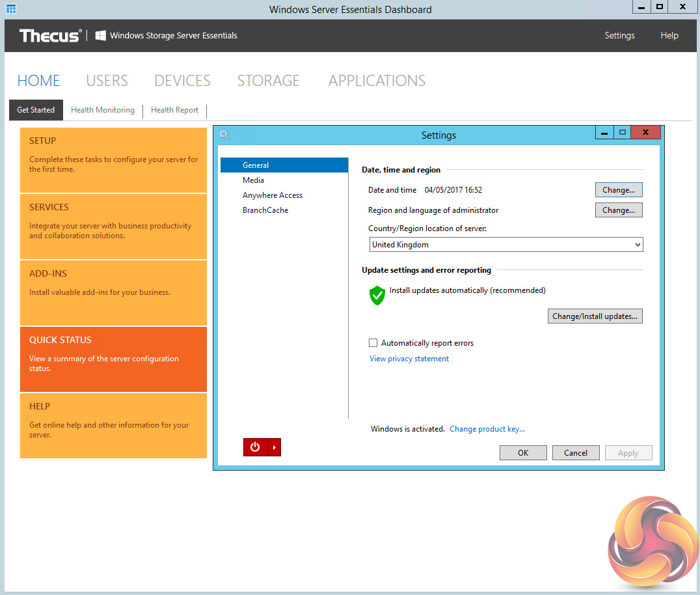This screenshot has width=700, height=595.
Task: Open View privacy statement link
Action: [409, 359]
